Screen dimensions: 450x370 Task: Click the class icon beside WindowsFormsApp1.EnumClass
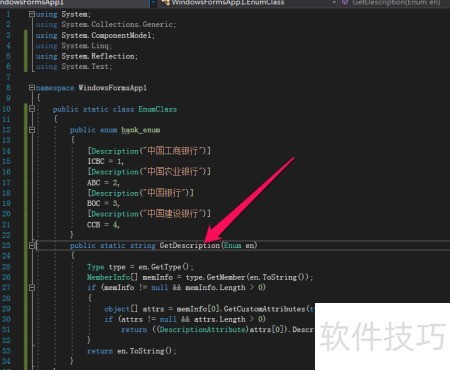click(165, 2)
